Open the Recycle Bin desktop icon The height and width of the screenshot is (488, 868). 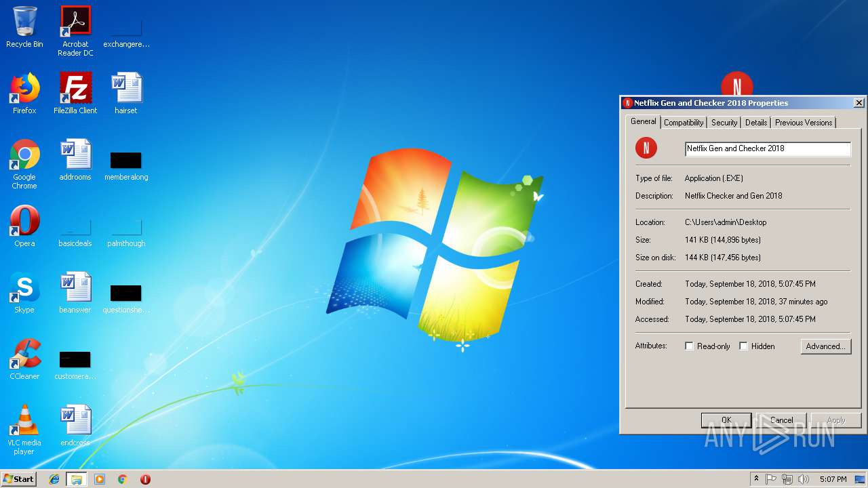24,27
